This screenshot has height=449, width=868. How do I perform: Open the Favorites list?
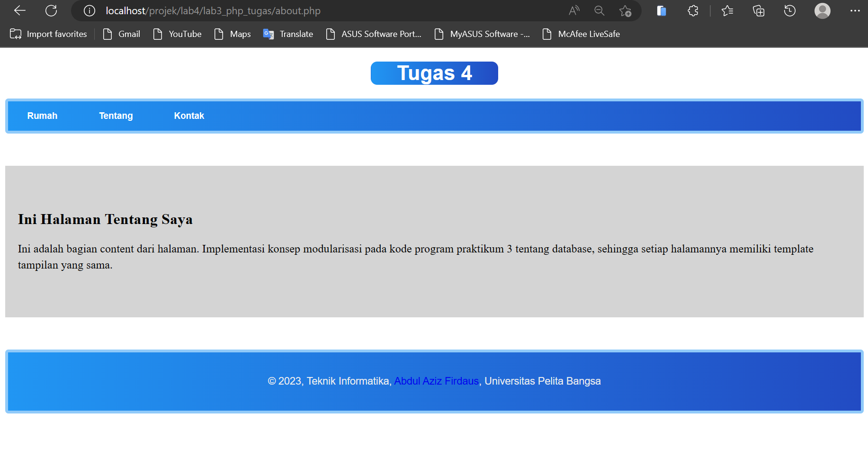[728, 10]
